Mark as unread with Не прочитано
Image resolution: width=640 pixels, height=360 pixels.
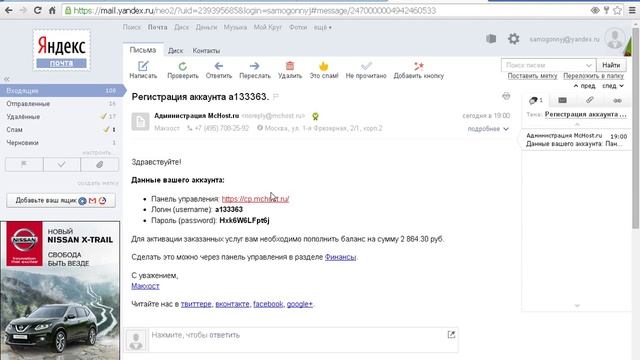(366, 70)
